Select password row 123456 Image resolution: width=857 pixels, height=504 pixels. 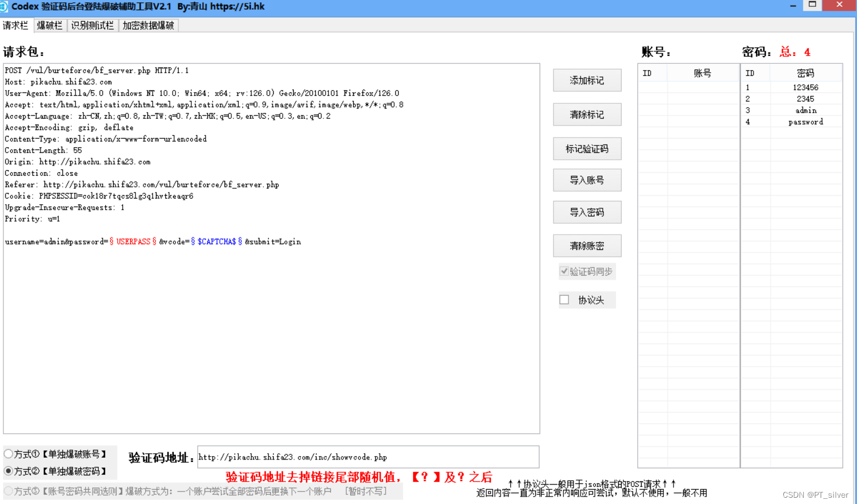791,87
